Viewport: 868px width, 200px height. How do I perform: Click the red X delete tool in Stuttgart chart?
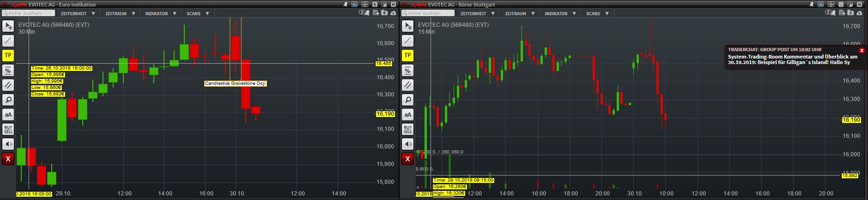407,159
